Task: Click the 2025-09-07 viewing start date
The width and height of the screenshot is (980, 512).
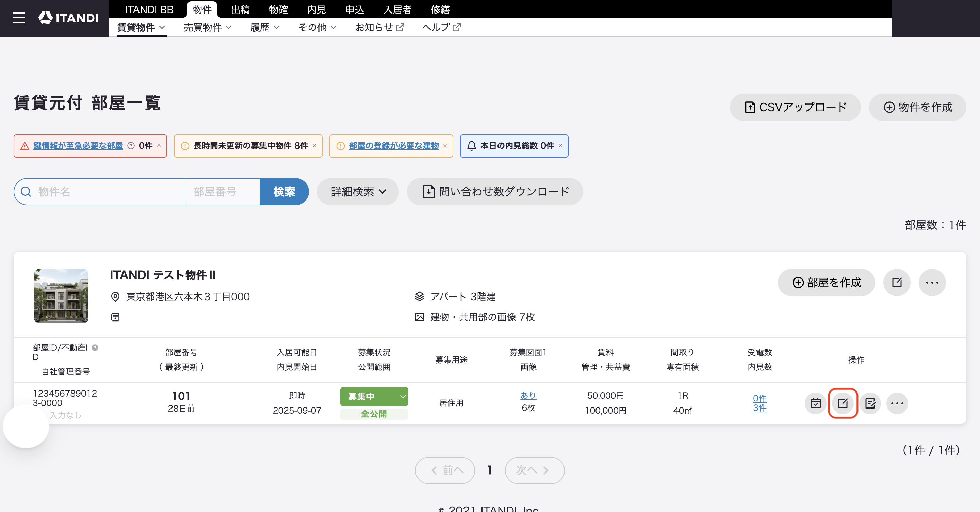Action: 297,411
